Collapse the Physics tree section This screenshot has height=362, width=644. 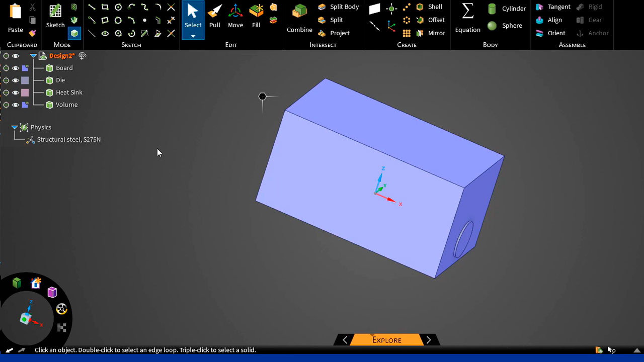tap(15, 127)
